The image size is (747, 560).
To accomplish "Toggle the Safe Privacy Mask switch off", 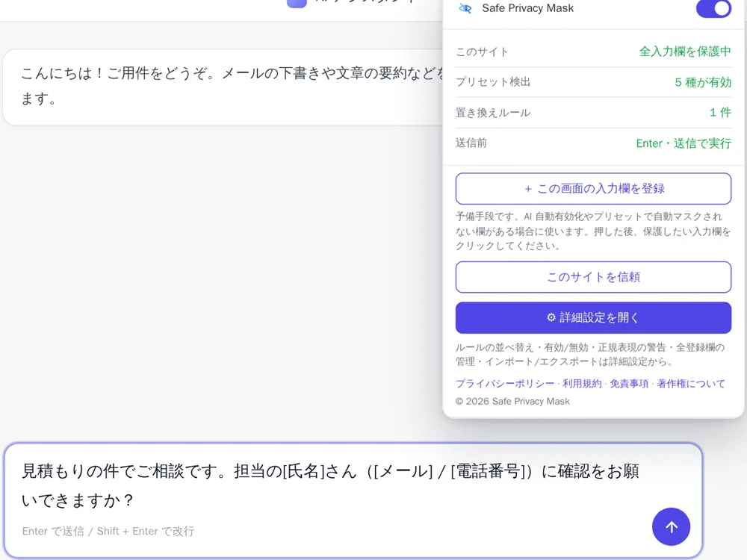I will click(713, 8).
